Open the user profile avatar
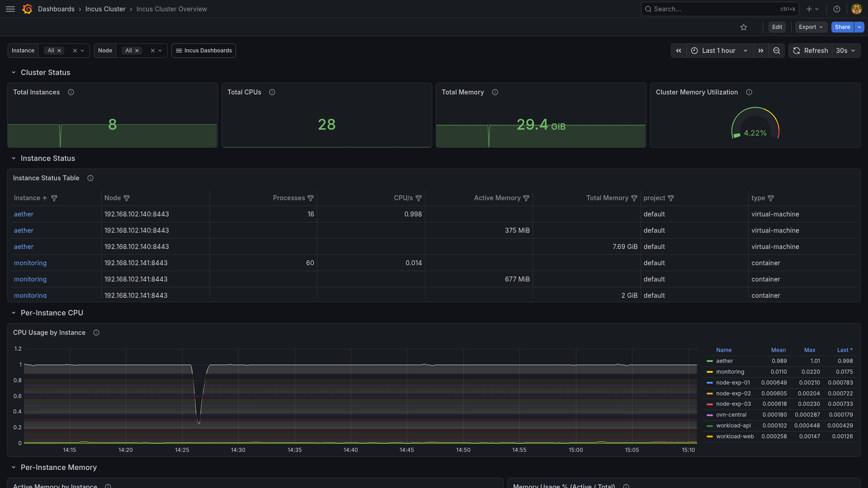868x488 pixels. pyautogui.click(x=856, y=9)
